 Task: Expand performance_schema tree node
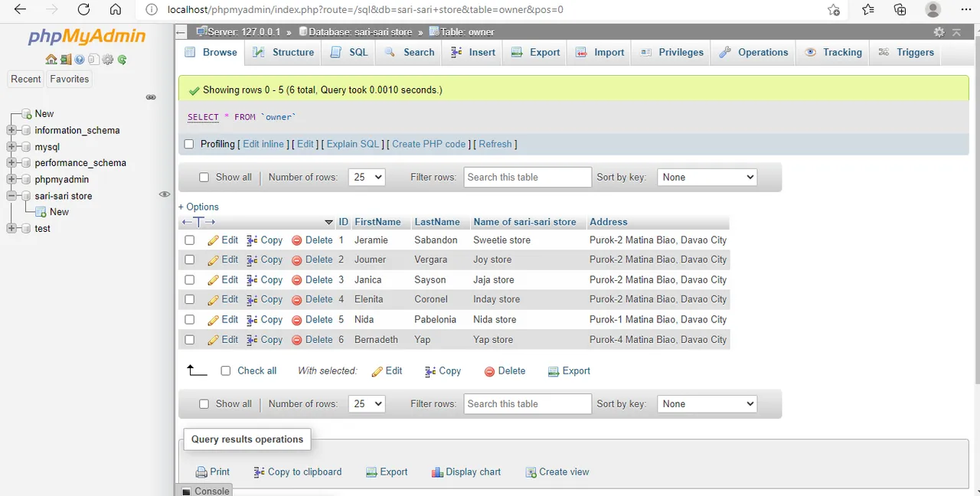click(x=11, y=163)
